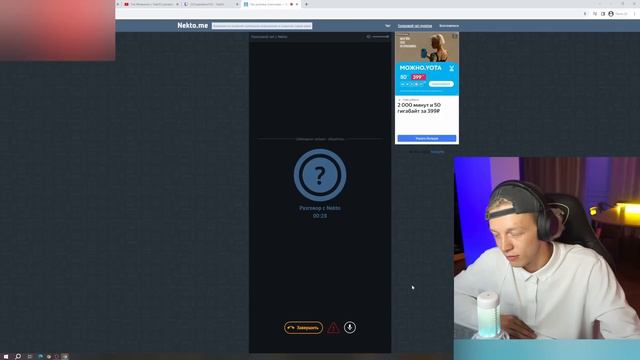640x360 pixels.
Task: Open the Nekto.me logo home link
Action: tap(193, 25)
